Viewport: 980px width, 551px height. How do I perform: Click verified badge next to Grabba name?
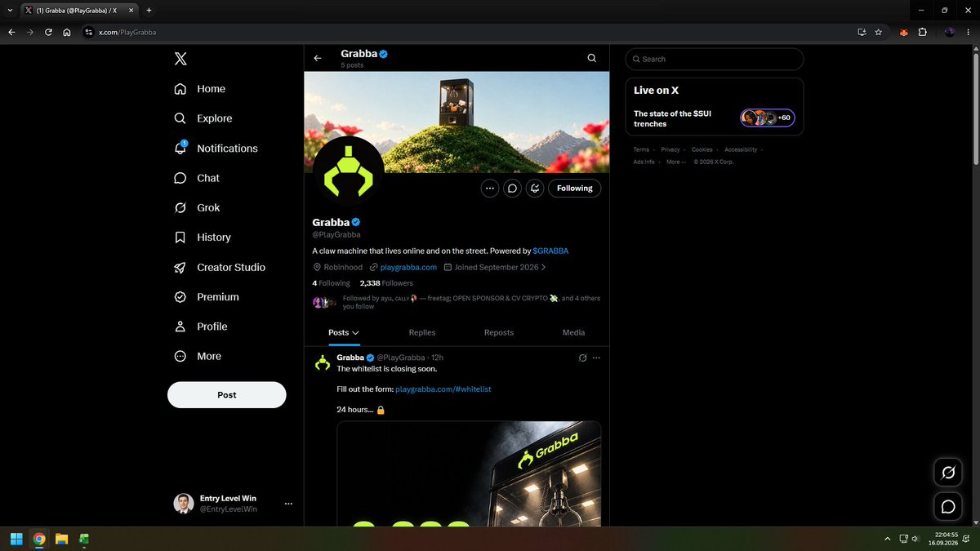pos(356,222)
